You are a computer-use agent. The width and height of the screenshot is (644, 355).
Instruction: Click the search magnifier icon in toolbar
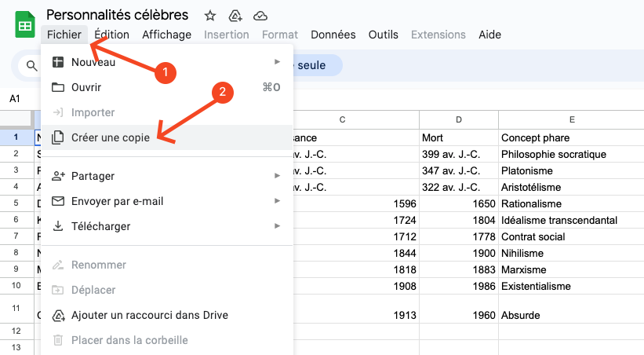pos(32,66)
